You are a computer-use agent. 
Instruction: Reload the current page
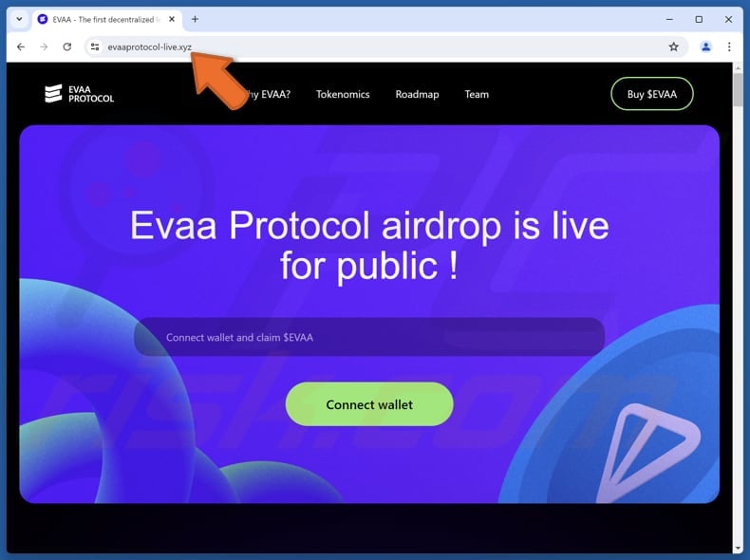[x=67, y=47]
